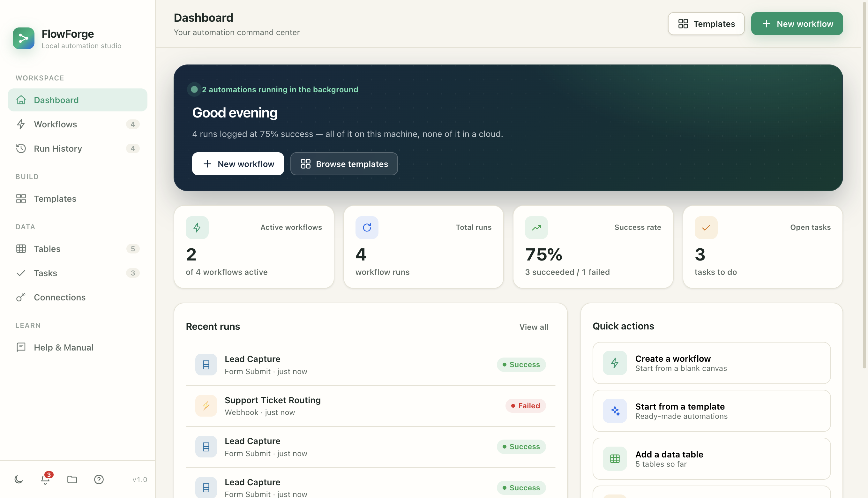Click the Total runs refresh icon
Viewport: 868px width, 498px height.
click(367, 227)
